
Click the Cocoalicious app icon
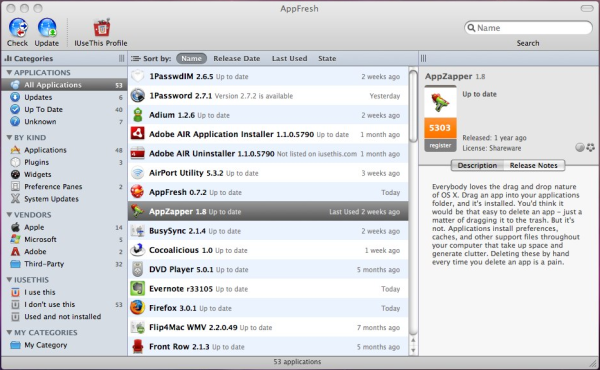(138, 250)
